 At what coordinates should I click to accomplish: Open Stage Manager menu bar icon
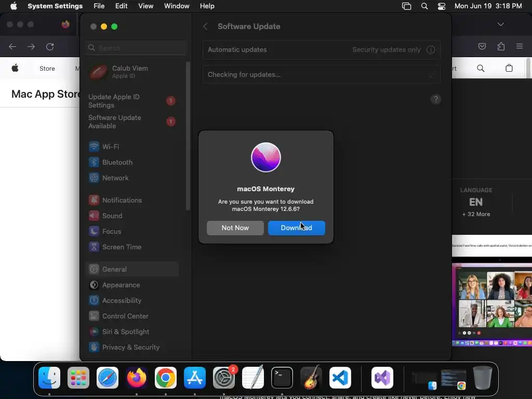[x=406, y=6]
